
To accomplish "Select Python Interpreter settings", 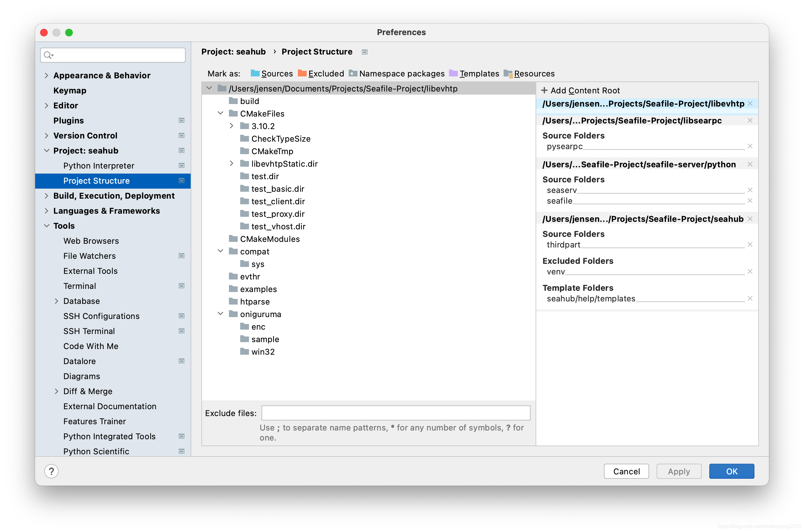I will 99,165.
